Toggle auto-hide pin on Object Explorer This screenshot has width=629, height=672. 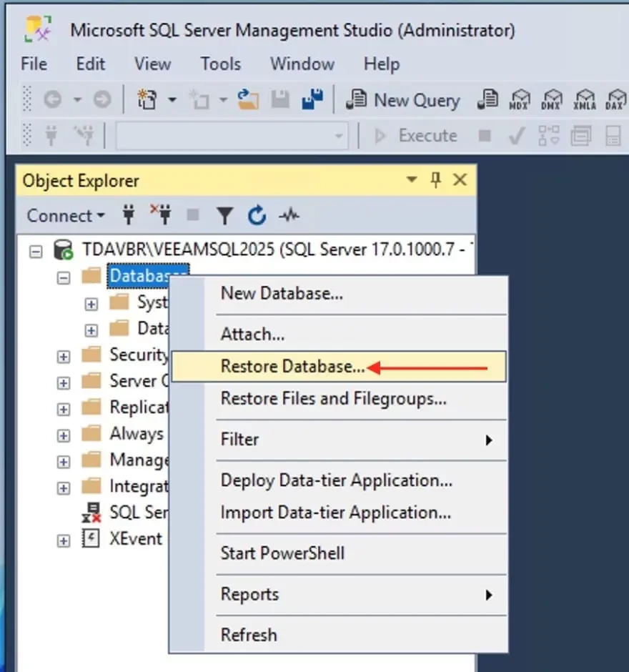pos(436,180)
